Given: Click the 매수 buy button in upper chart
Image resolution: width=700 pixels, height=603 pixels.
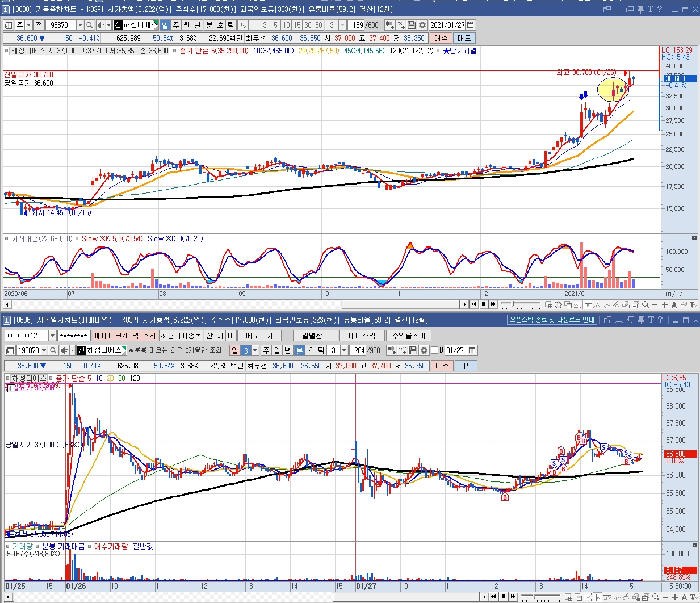Looking at the screenshot, I should (x=441, y=39).
